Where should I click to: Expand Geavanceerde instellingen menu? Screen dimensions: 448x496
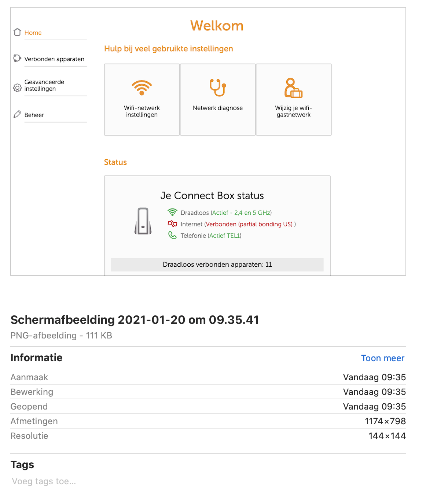click(44, 85)
